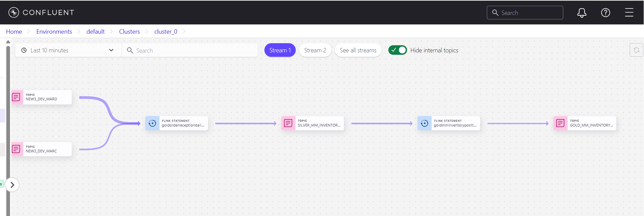Click the scroll up arrow at left
644x216 pixels.
8,42
